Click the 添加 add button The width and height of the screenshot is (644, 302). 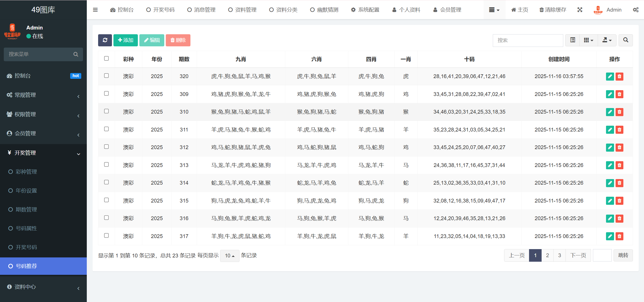[126, 40]
